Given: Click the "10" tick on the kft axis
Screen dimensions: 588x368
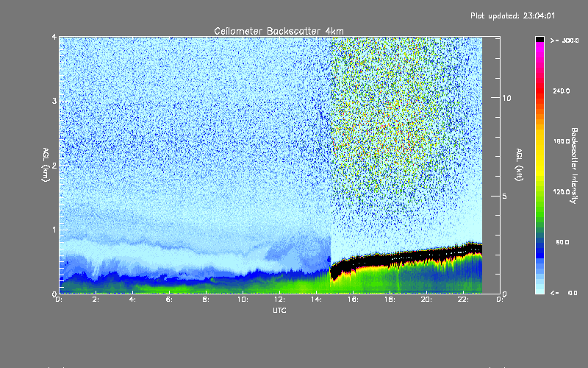Looking at the screenshot, I should click(506, 98).
